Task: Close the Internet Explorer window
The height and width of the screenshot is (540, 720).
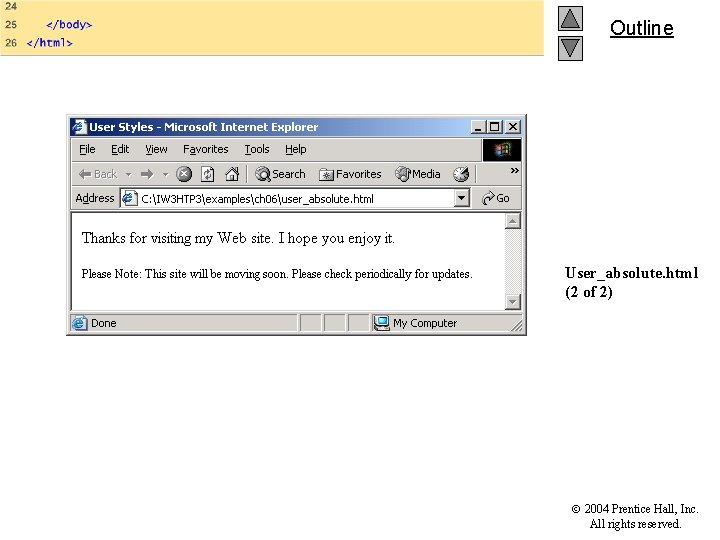Action: pos(513,127)
